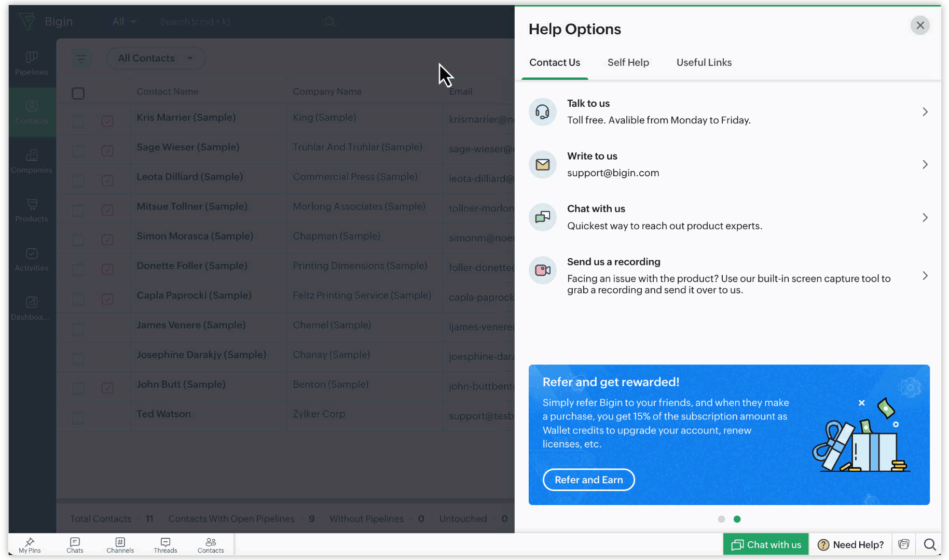Image resolution: width=949 pixels, height=560 pixels.
Task: Expand Write to us chevron
Action: [925, 164]
